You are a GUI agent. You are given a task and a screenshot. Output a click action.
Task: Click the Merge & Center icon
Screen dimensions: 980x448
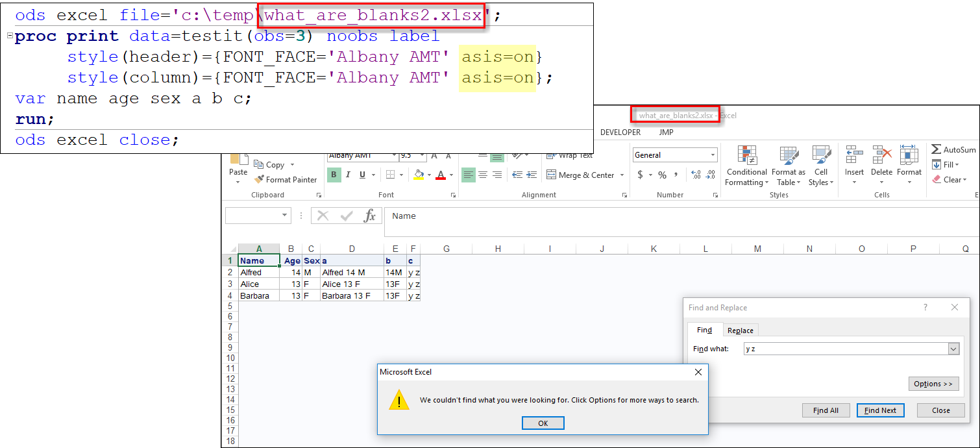[x=581, y=175]
